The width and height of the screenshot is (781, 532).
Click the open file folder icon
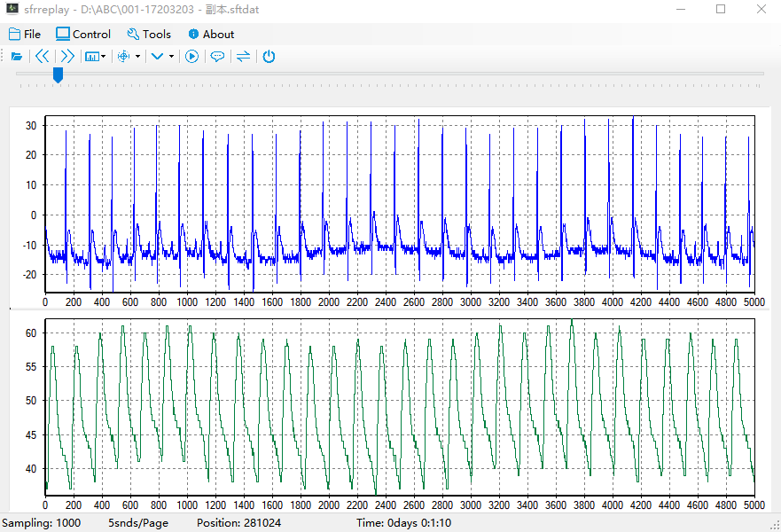(x=17, y=57)
